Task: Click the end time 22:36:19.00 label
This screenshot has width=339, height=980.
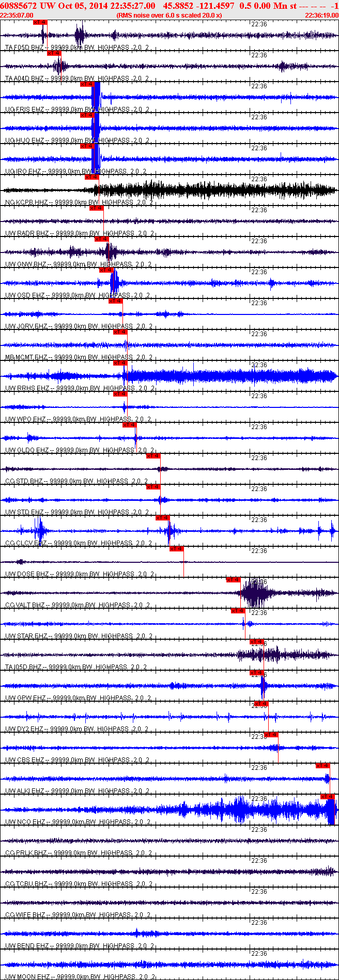Action: tap(321, 15)
